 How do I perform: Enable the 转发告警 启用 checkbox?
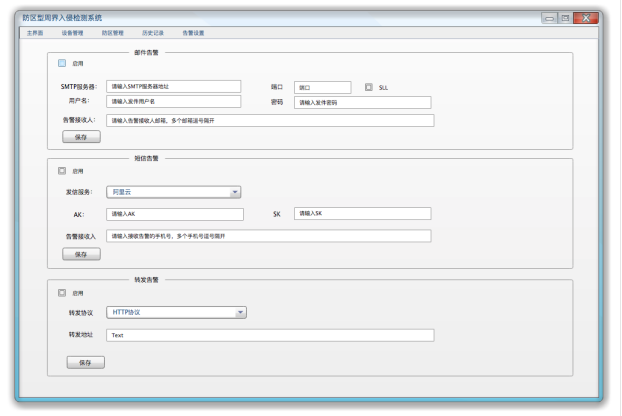(62, 292)
